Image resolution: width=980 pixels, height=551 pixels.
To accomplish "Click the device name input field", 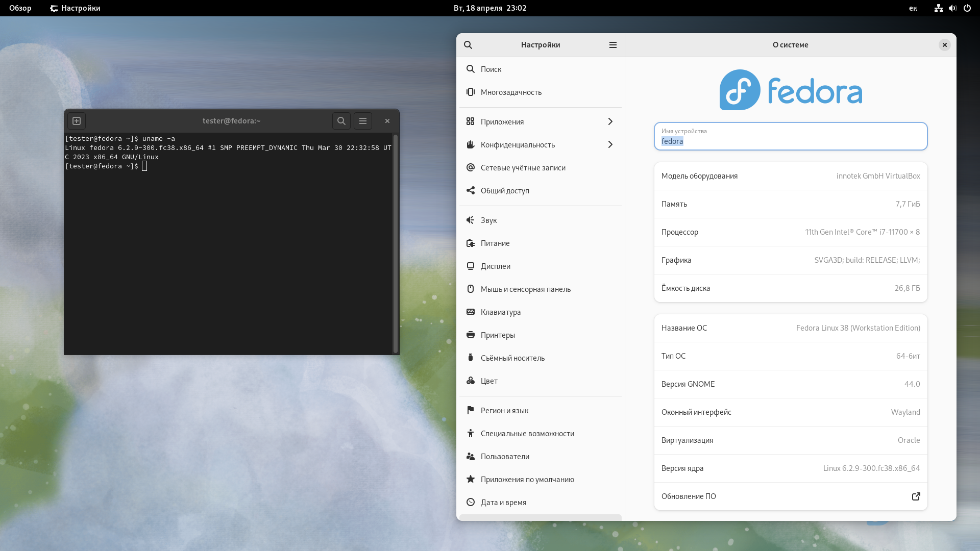I will [x=790, y=137].
